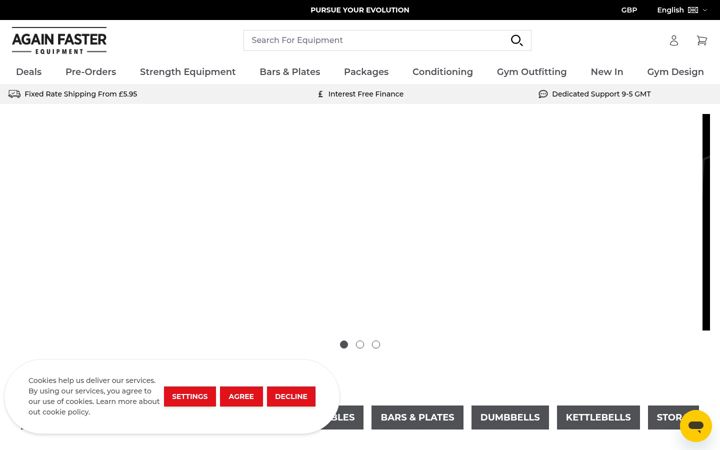
Task: Click the PURSUE YOUR EVOLUTION banner text
Action: [360, 10]
